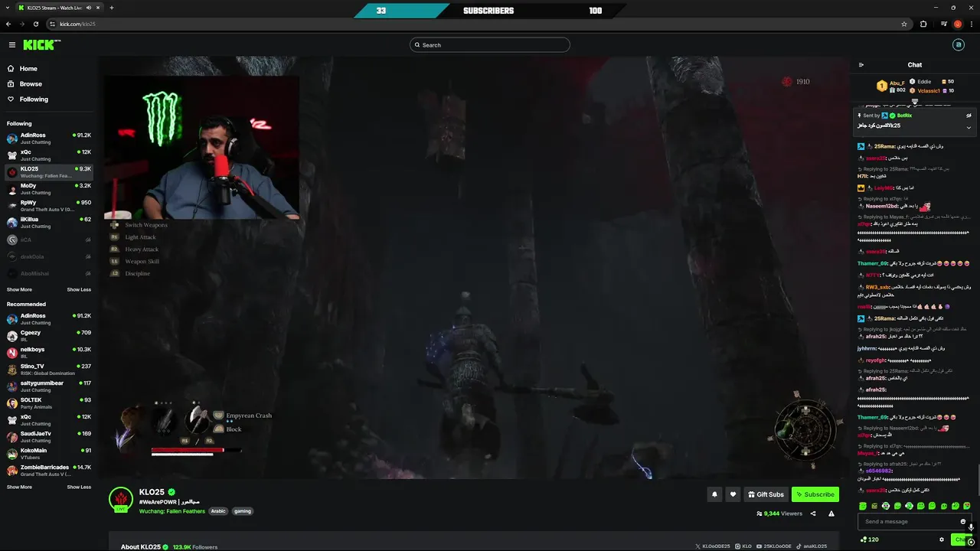Viewport: 980px width, 551px height.
Task: Bookmark page with star icon
Action: coord(904,24)
